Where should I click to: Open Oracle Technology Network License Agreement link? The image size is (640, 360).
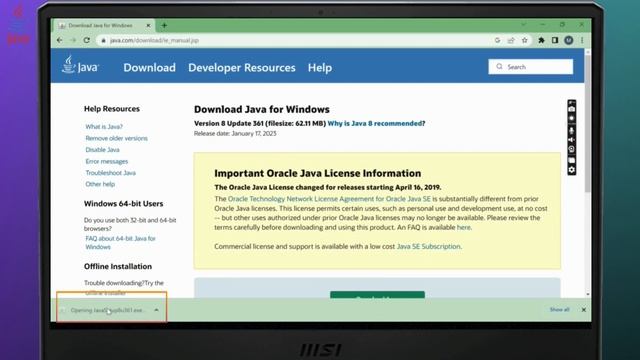[329, 199]
